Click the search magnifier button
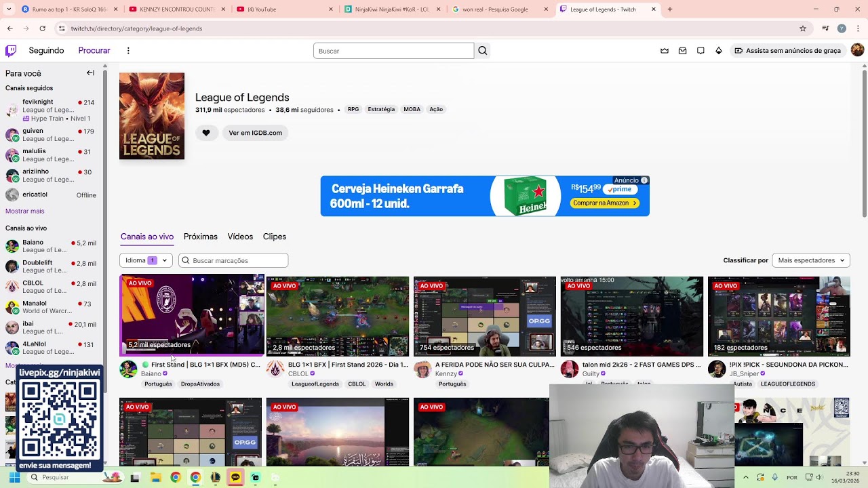Viewport: 868px width, 488px height. pyautogui.click(x=482, y=51)
